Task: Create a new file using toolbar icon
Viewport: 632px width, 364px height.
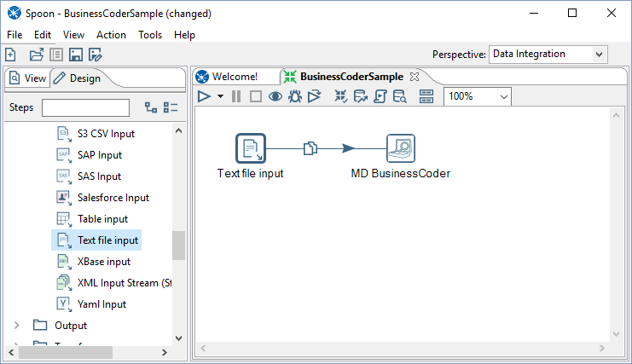Action: click(11, 55)
